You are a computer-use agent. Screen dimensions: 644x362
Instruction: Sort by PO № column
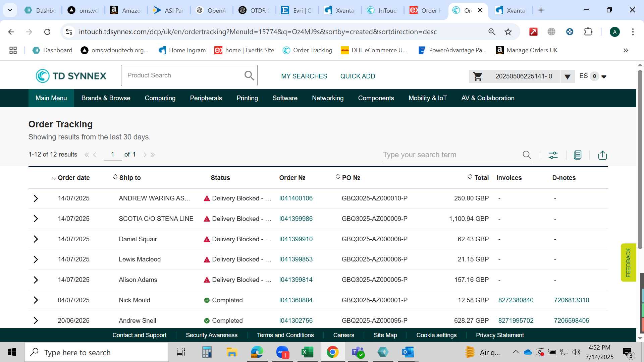pos(348,178)
